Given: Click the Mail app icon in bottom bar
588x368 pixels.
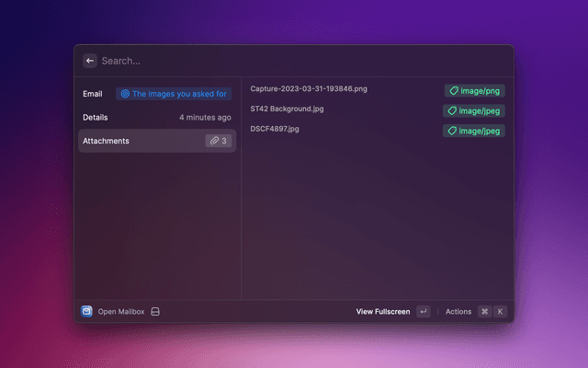Looking at the screenshot, I should pos(86,312).
